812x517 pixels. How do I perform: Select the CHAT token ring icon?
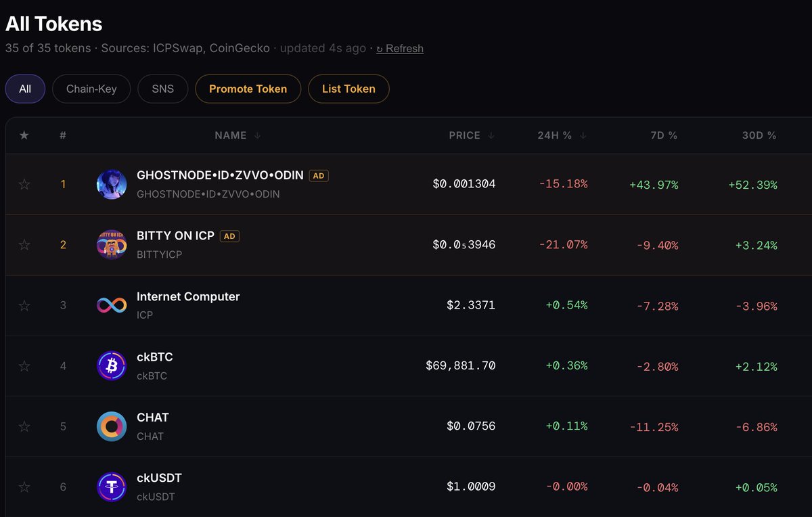click(x=112, y=426)
